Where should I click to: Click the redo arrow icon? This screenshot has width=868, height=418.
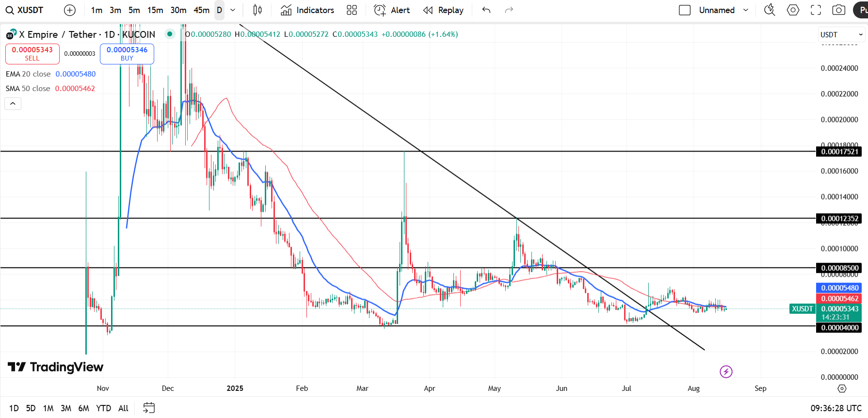tap(509, 10)
